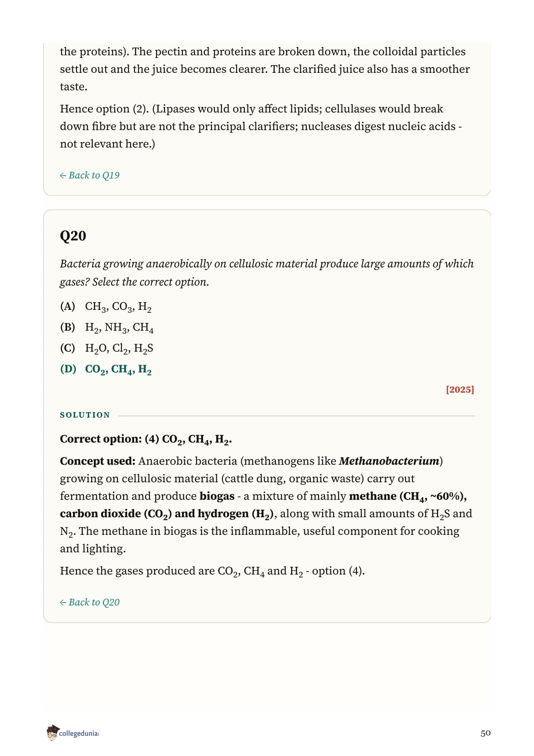Select highlighted option (D) CO2, CH4, H2

tap(106, 369)
